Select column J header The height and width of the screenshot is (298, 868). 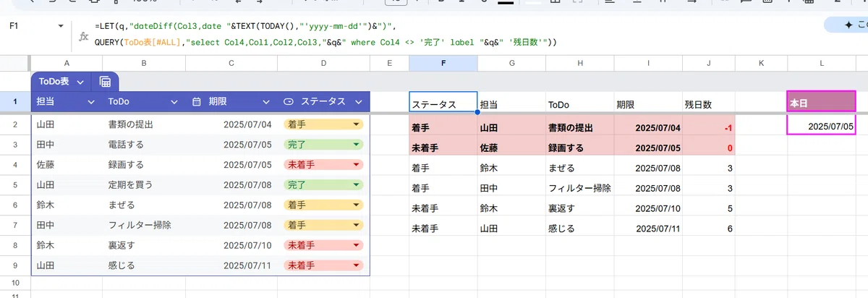click(709, 64)
